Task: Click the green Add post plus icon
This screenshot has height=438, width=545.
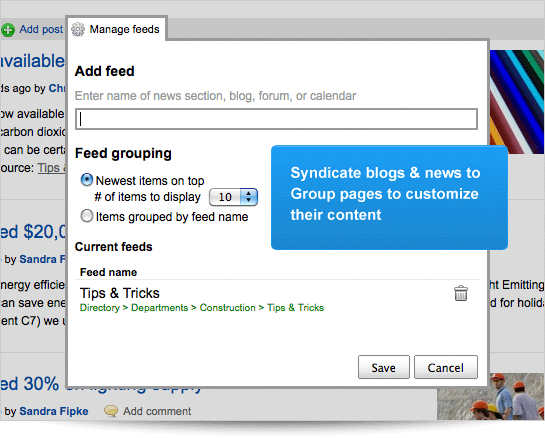Action: coord(7,30)
